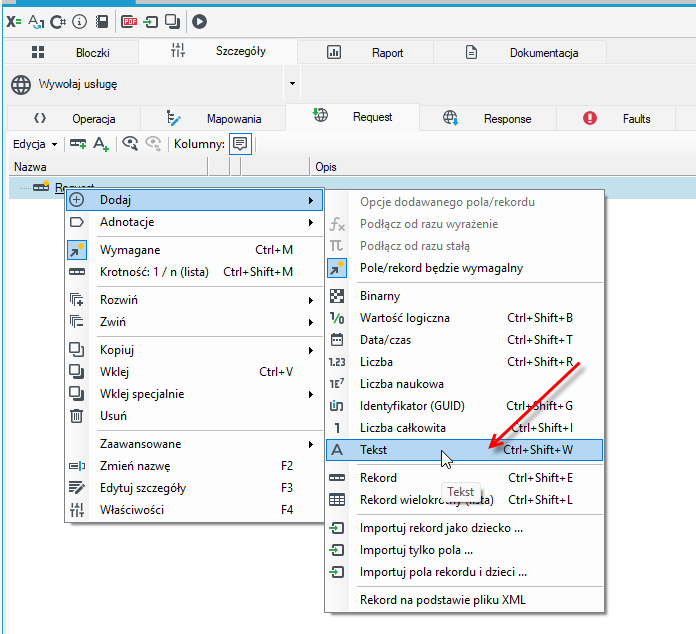Screen dimensions: 696x634
Task: Toggle Wymagane in context menu
Action: click(194, 250)
